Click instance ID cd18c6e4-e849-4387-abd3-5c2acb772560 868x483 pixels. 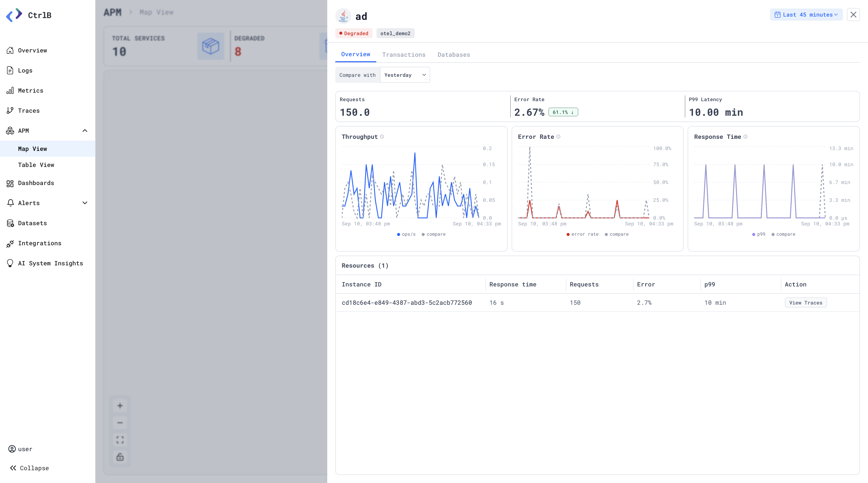[407, 303]
